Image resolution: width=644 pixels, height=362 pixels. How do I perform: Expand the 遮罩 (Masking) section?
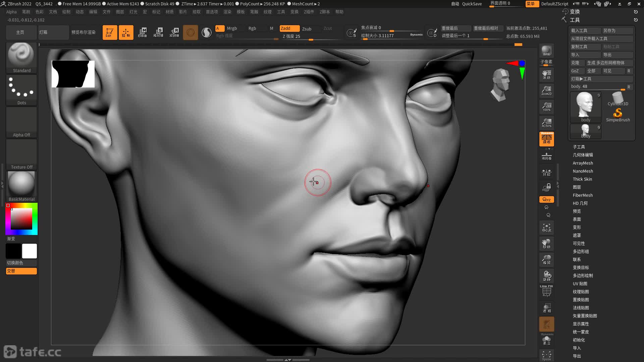[577, 235]
